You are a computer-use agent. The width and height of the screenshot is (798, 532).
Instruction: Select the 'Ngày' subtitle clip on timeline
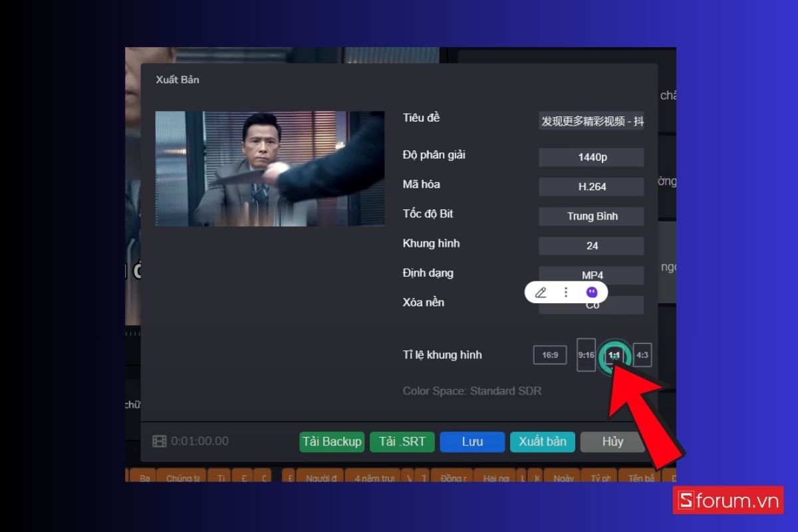(563, 476)
